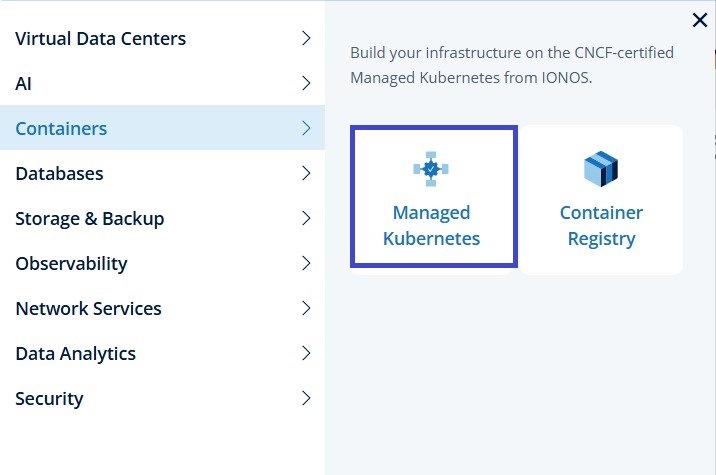
Task: Expand the Data Analytics chevron
Action: 306,353
